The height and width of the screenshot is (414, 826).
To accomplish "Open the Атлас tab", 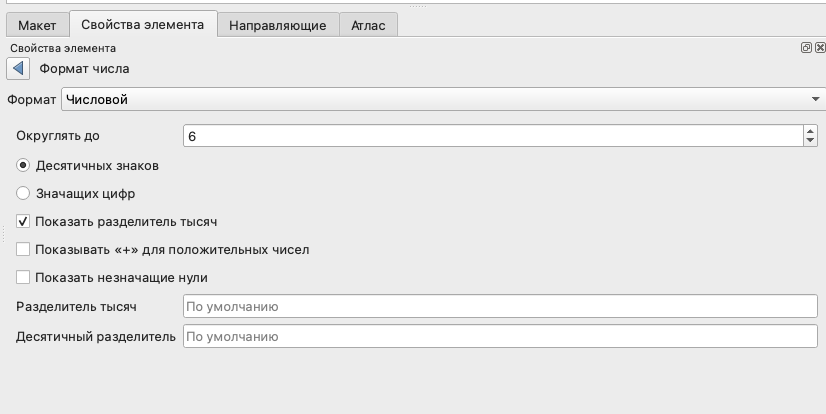I will pos(368,25).
